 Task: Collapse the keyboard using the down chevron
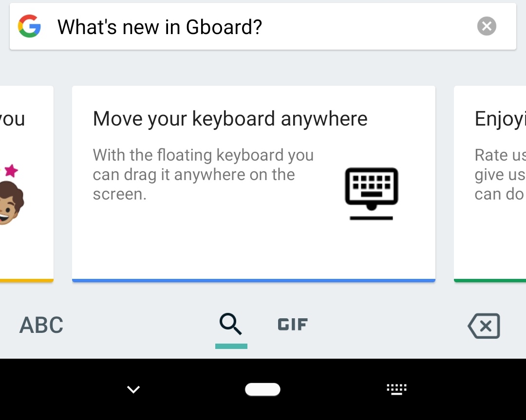133,389
